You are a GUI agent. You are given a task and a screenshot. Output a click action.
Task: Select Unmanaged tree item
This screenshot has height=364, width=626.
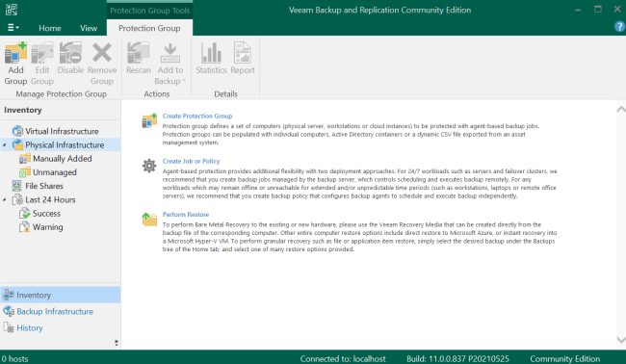coord(55,172)
